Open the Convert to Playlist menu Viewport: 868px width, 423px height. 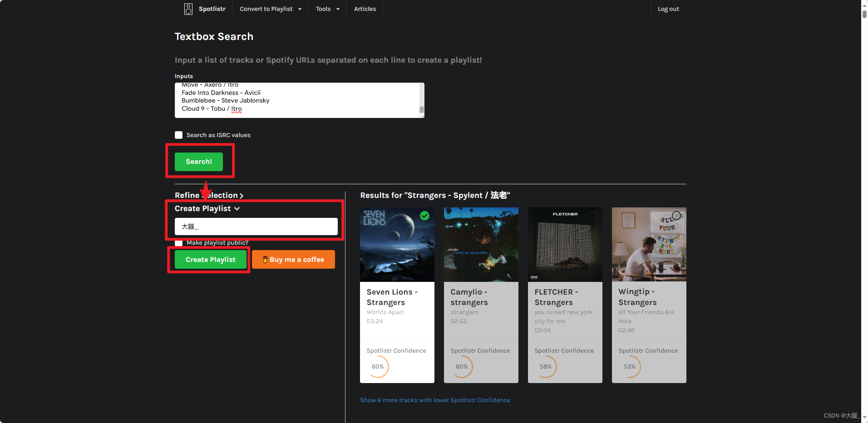pyautogui.click(x=271, y=9)
